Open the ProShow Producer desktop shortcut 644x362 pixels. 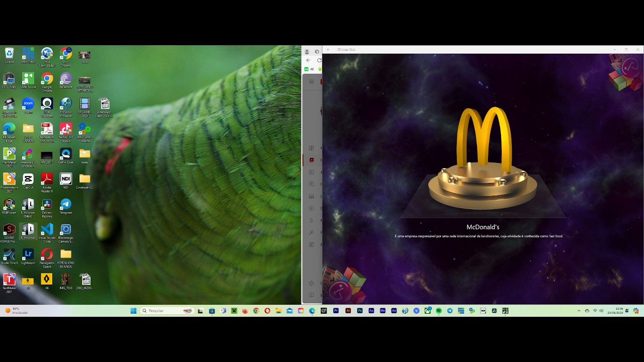coord(66,107)
